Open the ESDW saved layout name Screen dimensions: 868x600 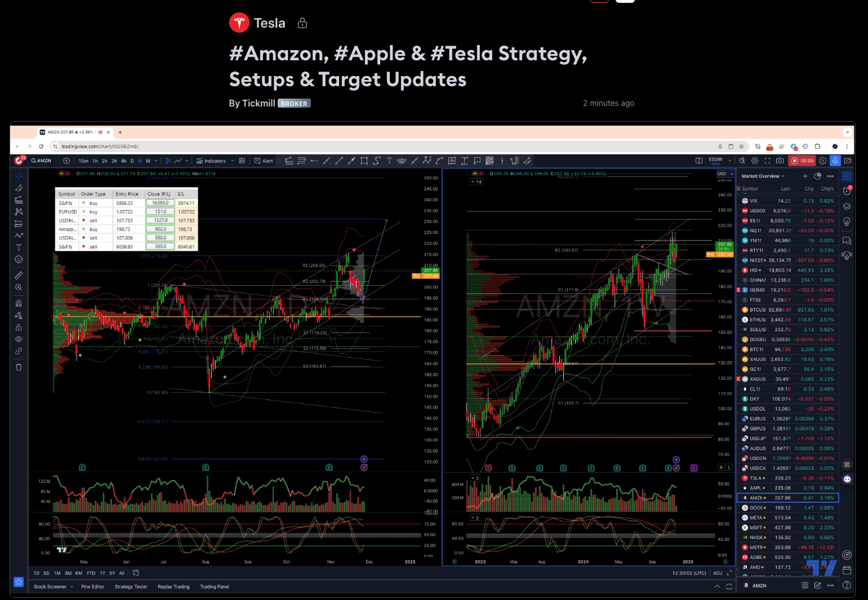coord(716,160)
